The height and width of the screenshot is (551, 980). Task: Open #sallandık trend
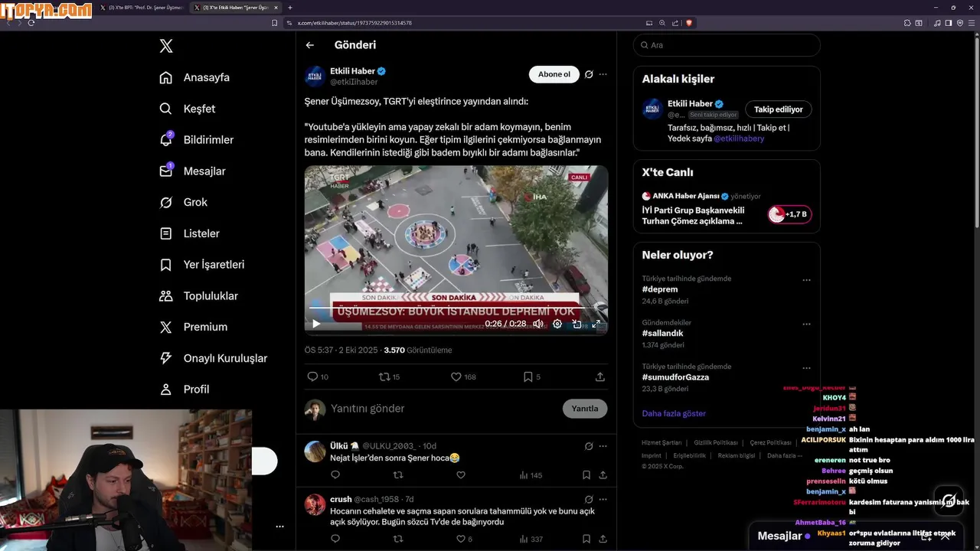662,333
